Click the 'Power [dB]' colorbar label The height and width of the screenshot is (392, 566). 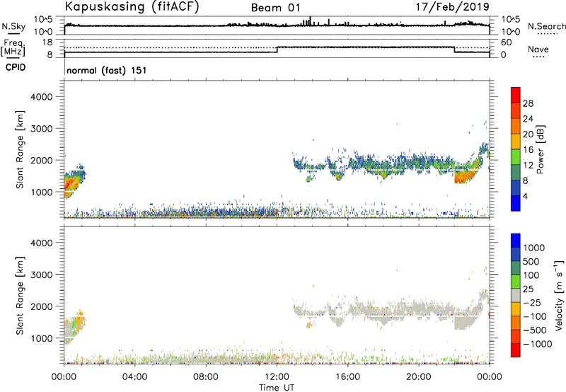click(x=540, y=149)
